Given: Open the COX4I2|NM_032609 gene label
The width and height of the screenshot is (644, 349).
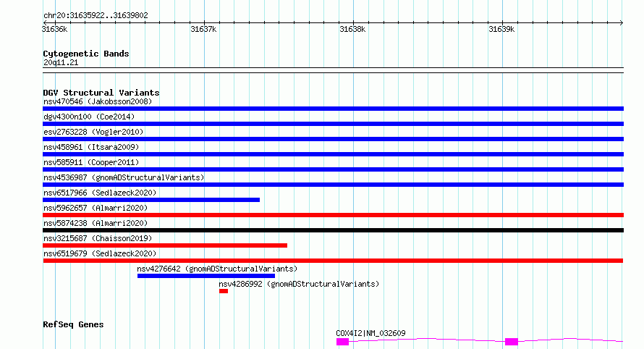Looking at the screenshot, I should (x=371, y=333).
